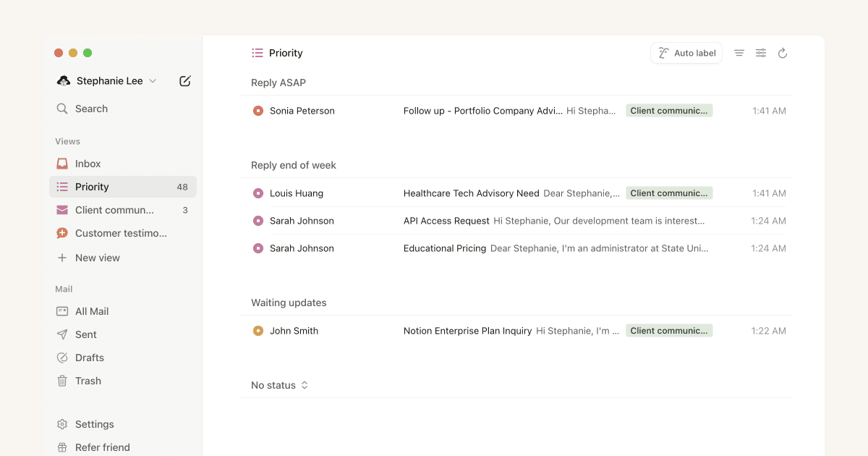
Task: Create a New view
Action: coord(98,257)
